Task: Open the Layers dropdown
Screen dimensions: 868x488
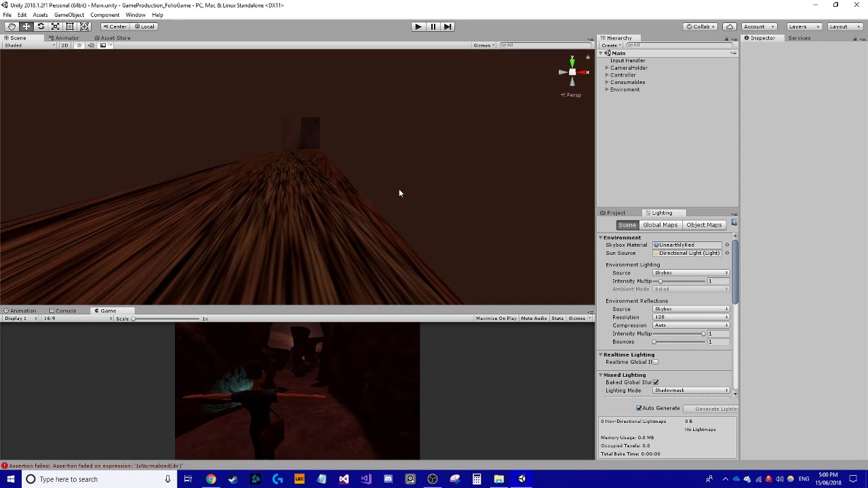Action: click(804, 26)
